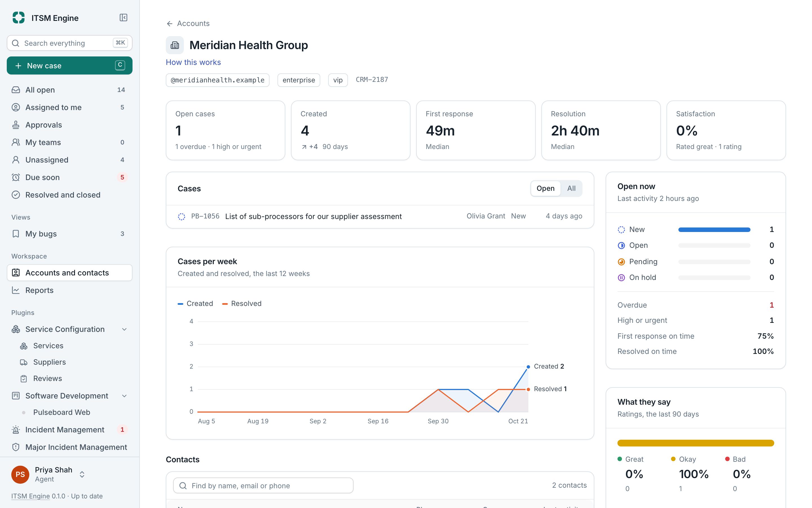The height and width of the screenshot is (508, 812).
Task: Open the How this works link
Action: click(193, 62)
